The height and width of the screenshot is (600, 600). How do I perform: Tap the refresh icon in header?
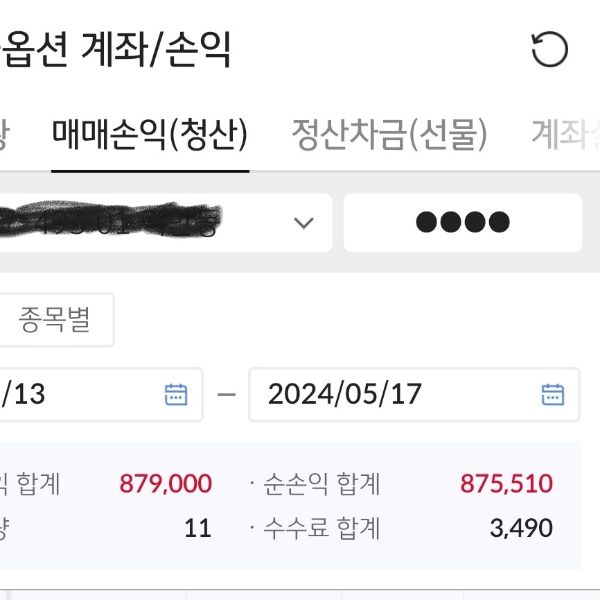point(549,50)
